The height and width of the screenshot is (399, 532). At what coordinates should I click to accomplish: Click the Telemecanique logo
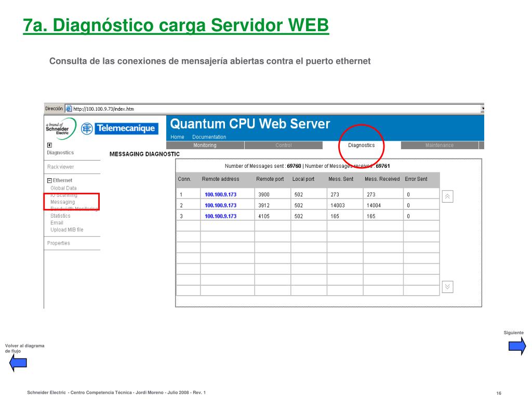[120, 128]
